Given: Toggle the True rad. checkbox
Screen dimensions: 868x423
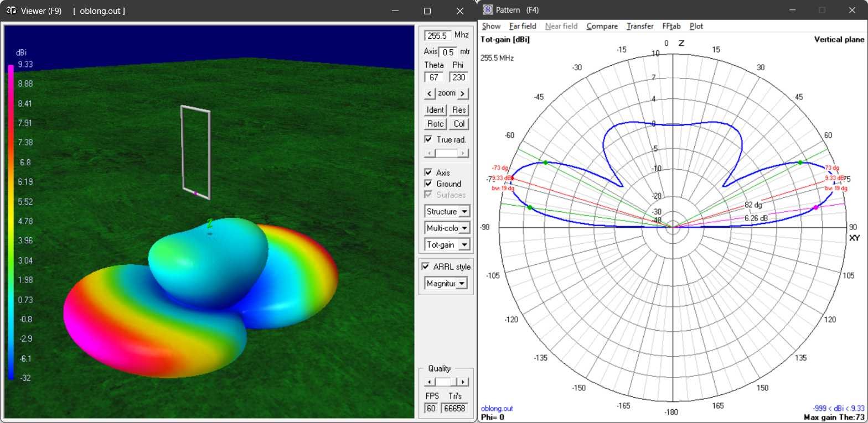Looking at the screenshot, I should [428, 139].
